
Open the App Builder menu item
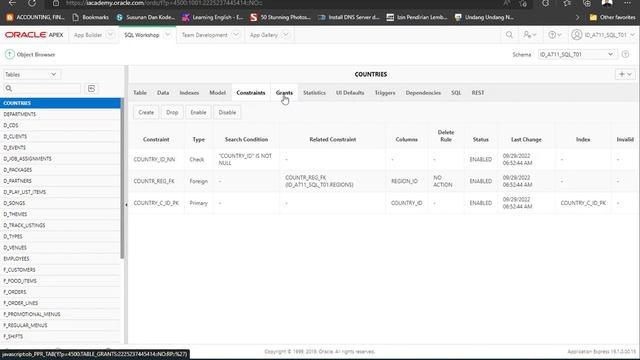click(x=88, y=35)
